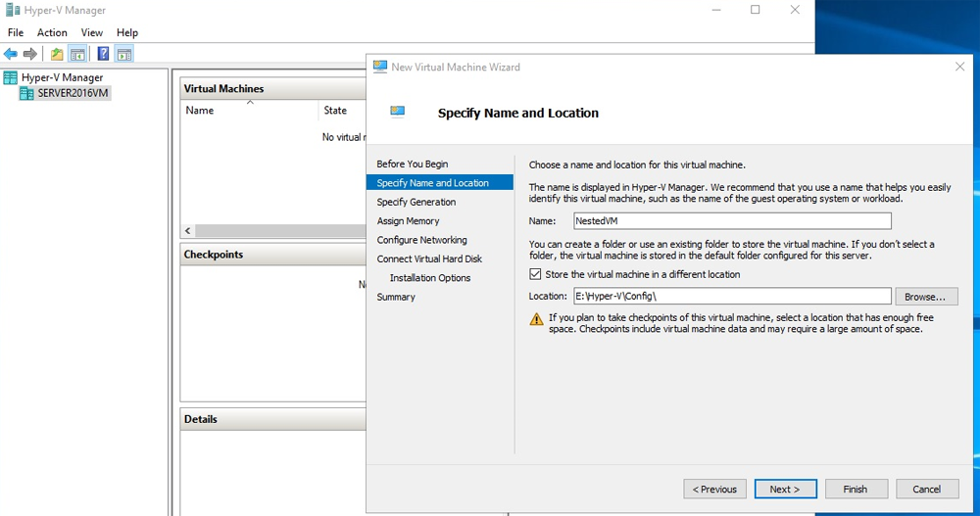The height and width of the screenshot is (516, 980).
Task: Click the Back arrow toolbar icon
Action: 11,55
